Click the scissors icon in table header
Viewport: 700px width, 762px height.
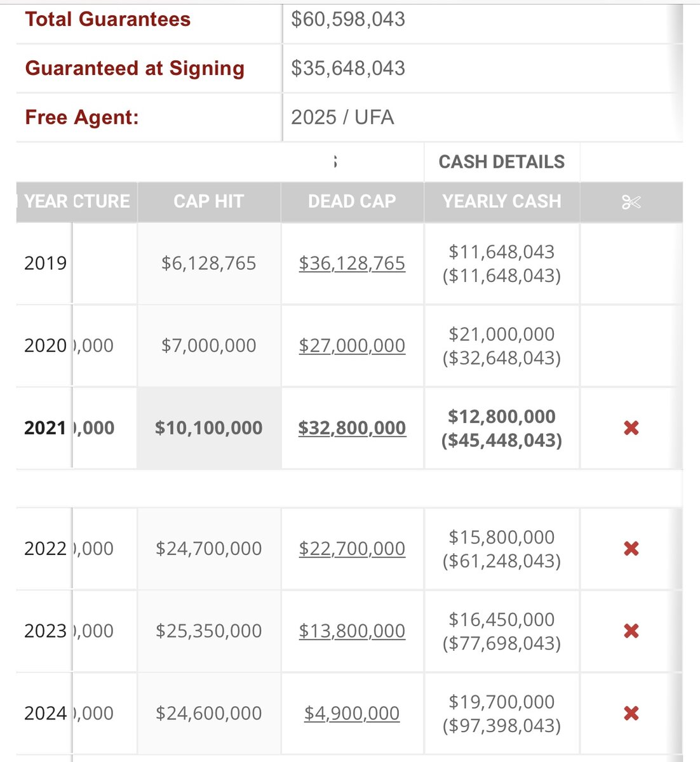pyautogui.click(x=631, y=202)
